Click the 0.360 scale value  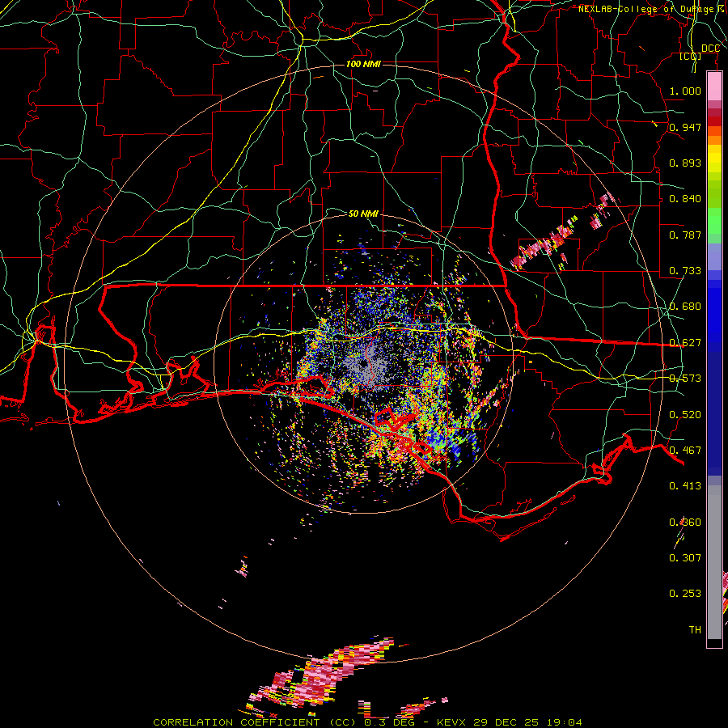[x=685, y=523]
